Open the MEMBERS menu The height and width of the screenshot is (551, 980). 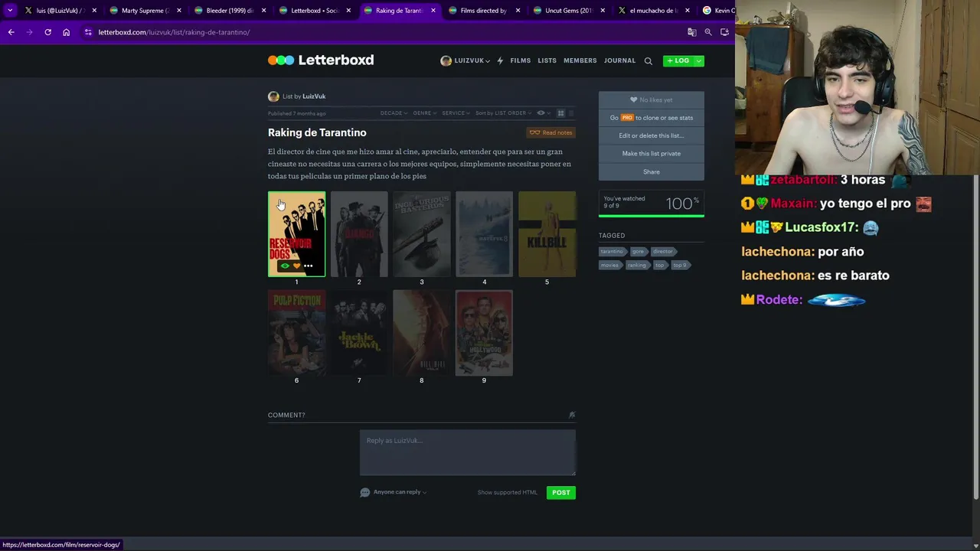pos(580,60)
